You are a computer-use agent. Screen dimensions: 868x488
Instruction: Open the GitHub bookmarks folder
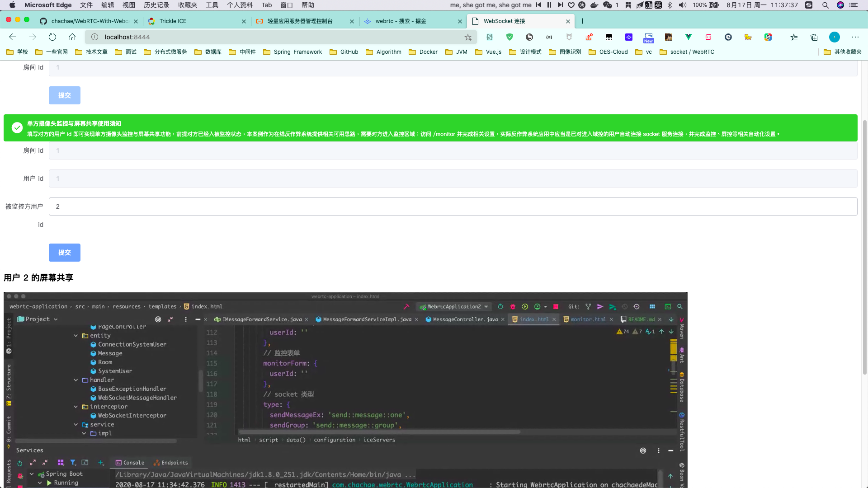tap(344, 52)
